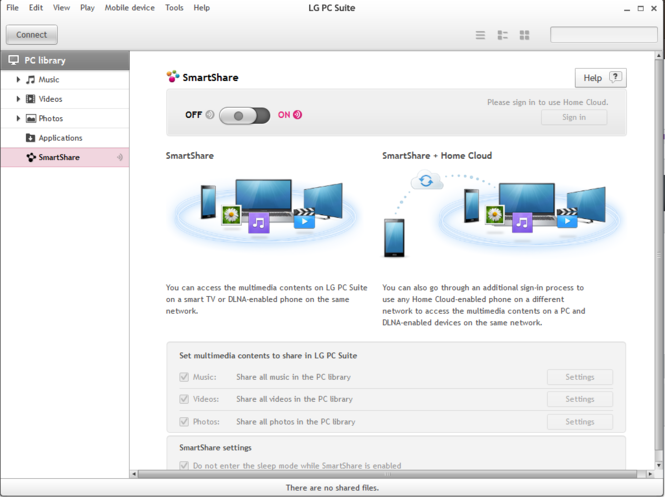Image resolution: width=665 pixels, height=497 pixels.
Task: Expand the Videos tree node
Action: [x=18, y=99]
